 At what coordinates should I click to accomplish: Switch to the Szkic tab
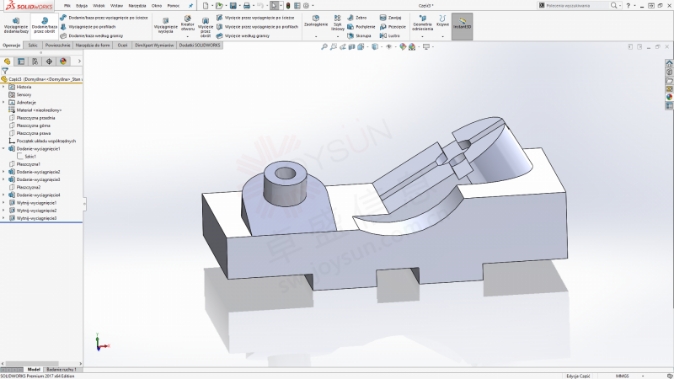click(x=33, y=45)
